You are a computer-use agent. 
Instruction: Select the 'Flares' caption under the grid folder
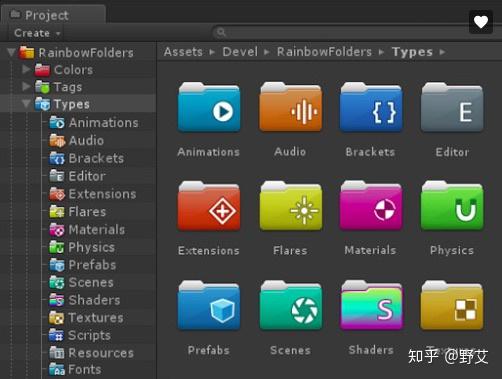click(290, 250)
